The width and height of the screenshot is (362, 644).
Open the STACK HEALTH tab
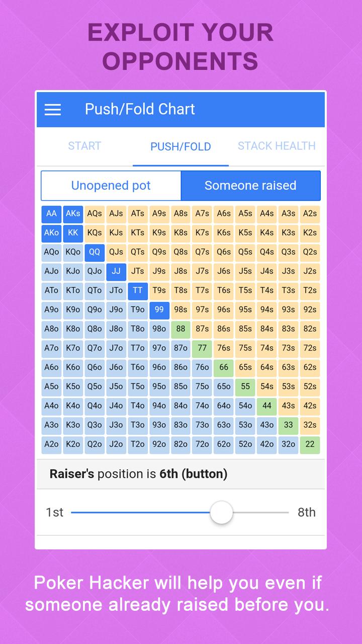coord(277,146)
